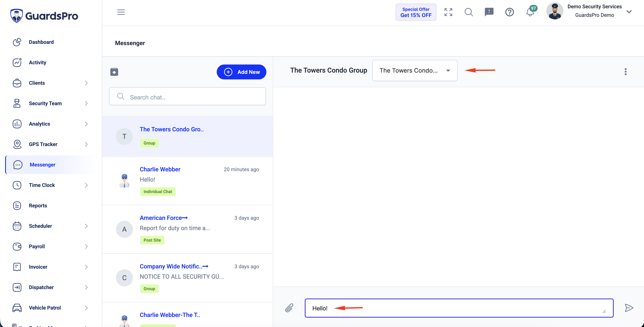Open Reports in the sidebar
Image resolution: width=644 pixels, height=327 pixels.
(38, 206)
